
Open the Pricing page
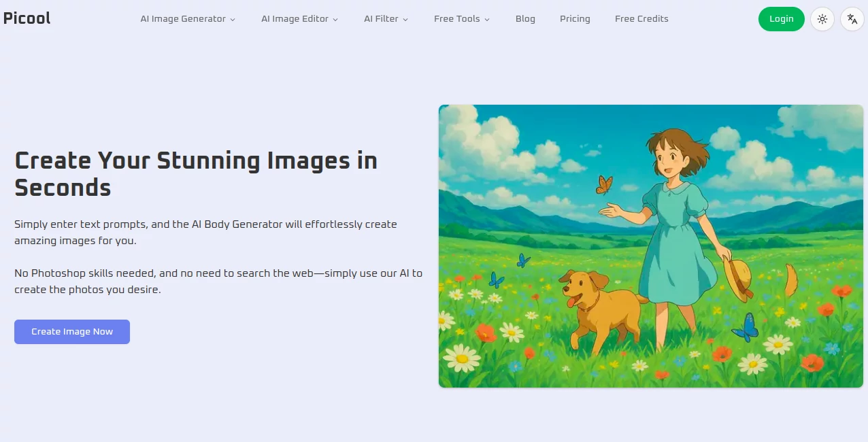pos(575,19)
